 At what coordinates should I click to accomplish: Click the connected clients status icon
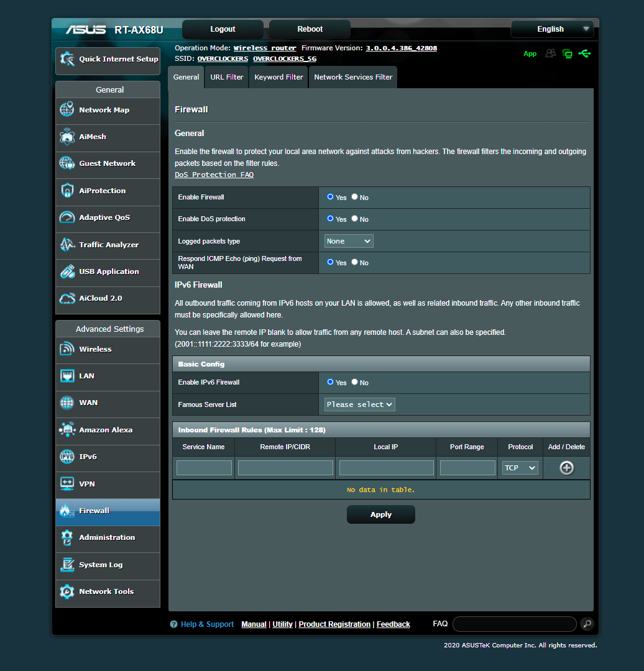(x=568, y=53)
